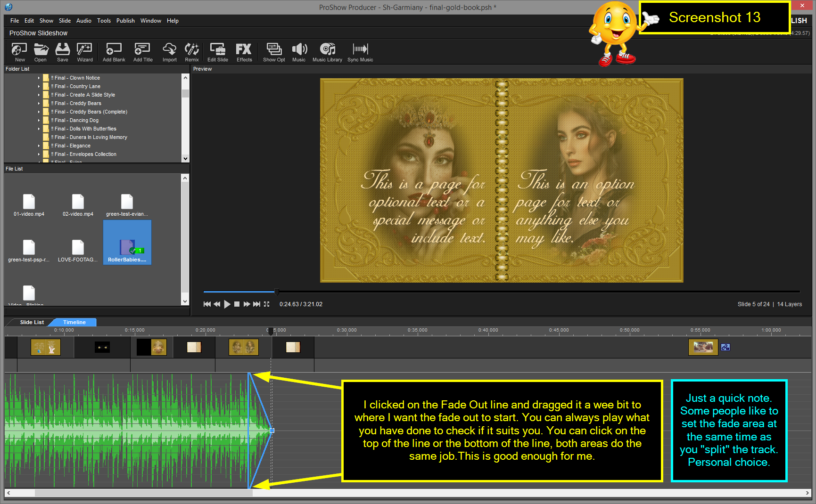Viewport: 816px width, 504px height.
Task: Click the Music toolbar icon
Action: pyautogui.click(x=299, y=52)
